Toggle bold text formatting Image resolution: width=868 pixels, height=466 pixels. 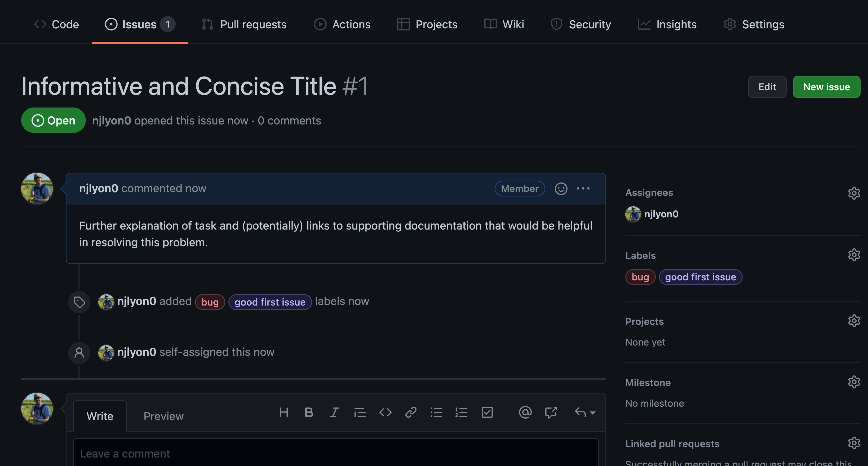309,411
